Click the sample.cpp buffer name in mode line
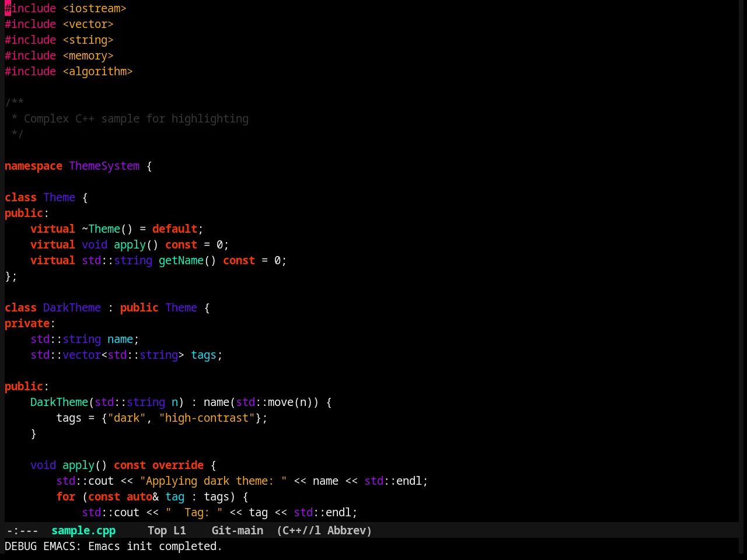 point(83,530)
